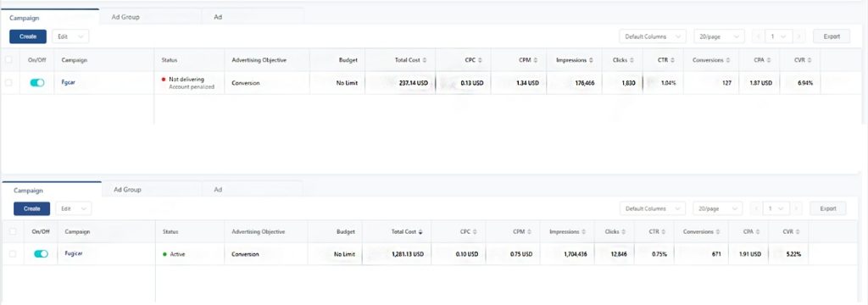Open Default Columns dropdown in upper panel
Viewport: 868px width, 305px height.
pos(653,36)
